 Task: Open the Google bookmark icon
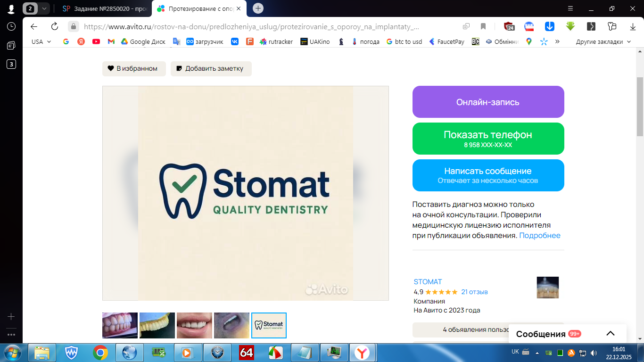point(66,41)
